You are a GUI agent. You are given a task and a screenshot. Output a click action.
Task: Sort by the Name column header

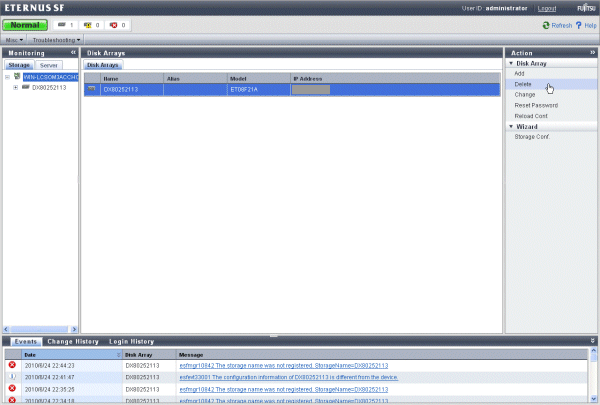click(x=132, y=78)
